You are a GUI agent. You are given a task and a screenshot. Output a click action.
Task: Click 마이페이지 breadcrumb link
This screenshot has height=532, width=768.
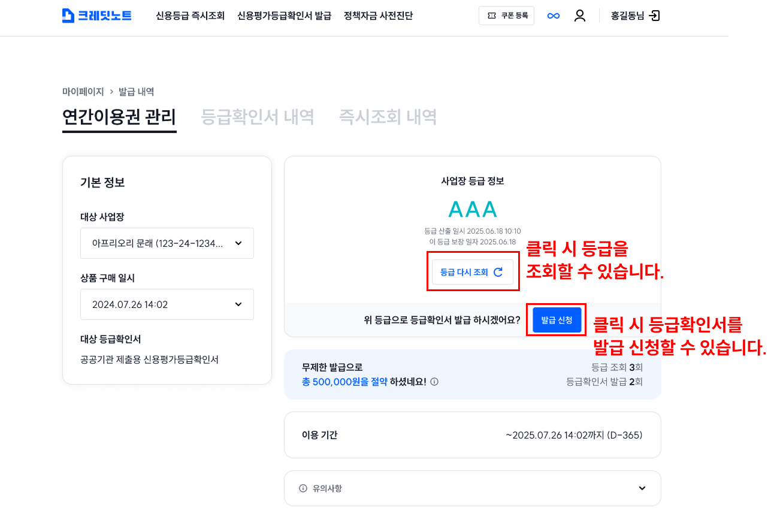[x=83, y=92]
